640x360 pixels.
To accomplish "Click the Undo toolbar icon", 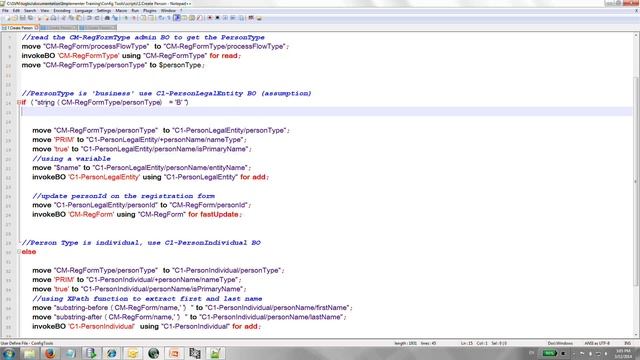I will pyautogui.click(x=89, y=18).
